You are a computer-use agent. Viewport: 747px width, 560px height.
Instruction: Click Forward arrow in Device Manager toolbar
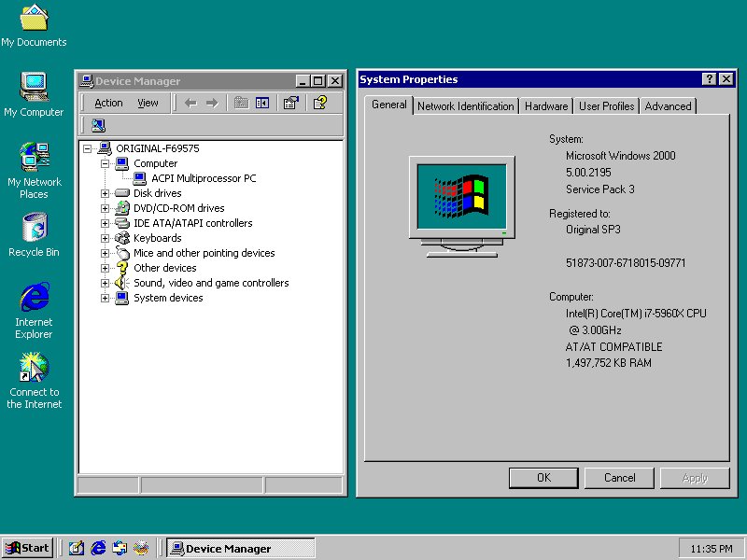[x=212, y=103]
